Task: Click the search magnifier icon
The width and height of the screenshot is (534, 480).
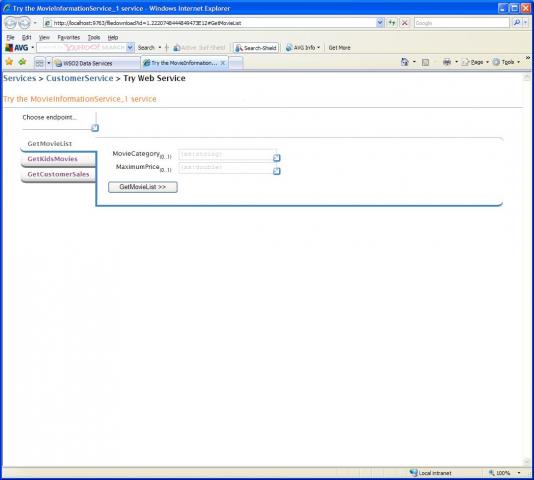Action: (517, 23)
